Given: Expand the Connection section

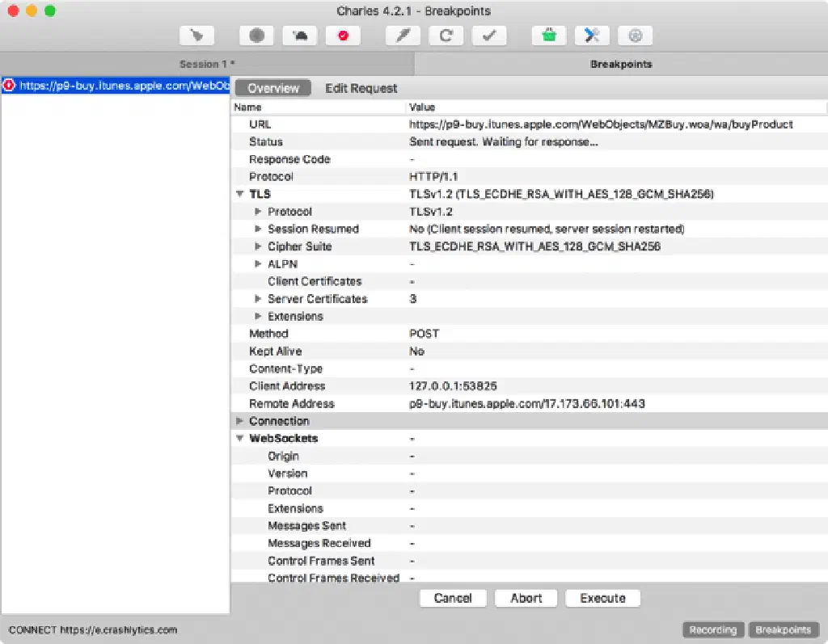Looking at the screenshot, I should 239,421.
